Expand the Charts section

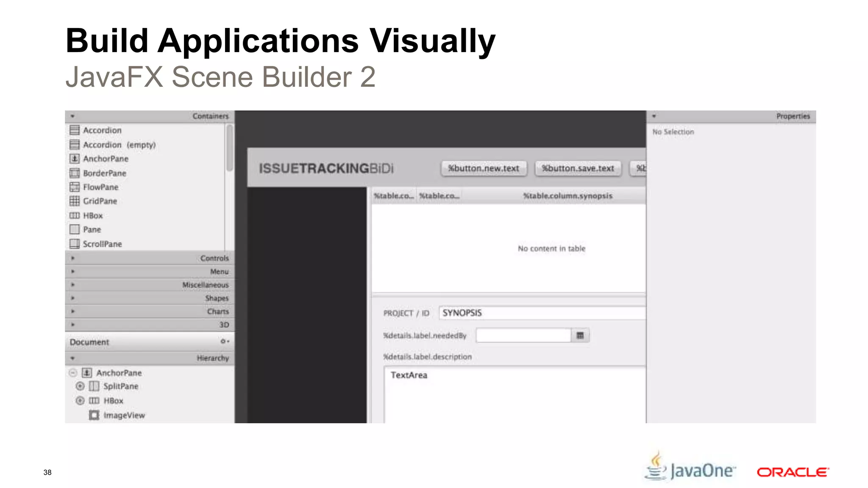(72, 311)
